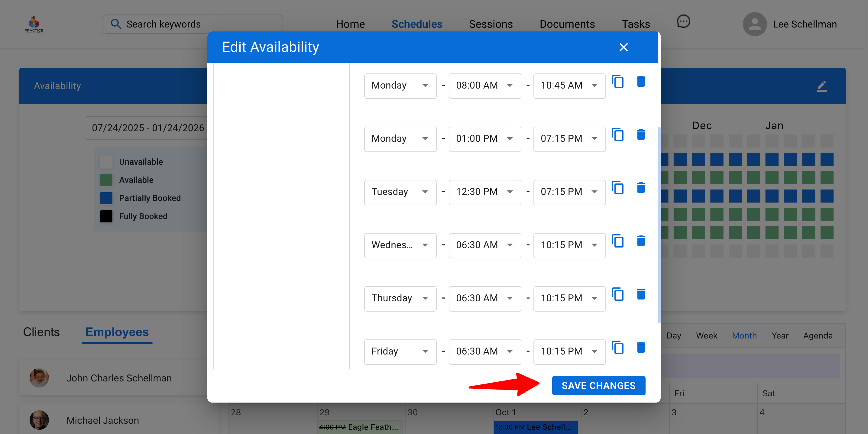The height and width of the screenshot is (434, 868).
Task: Close the Edit Availability dialog
Action: pyautogui.click(x=623, y=47)
